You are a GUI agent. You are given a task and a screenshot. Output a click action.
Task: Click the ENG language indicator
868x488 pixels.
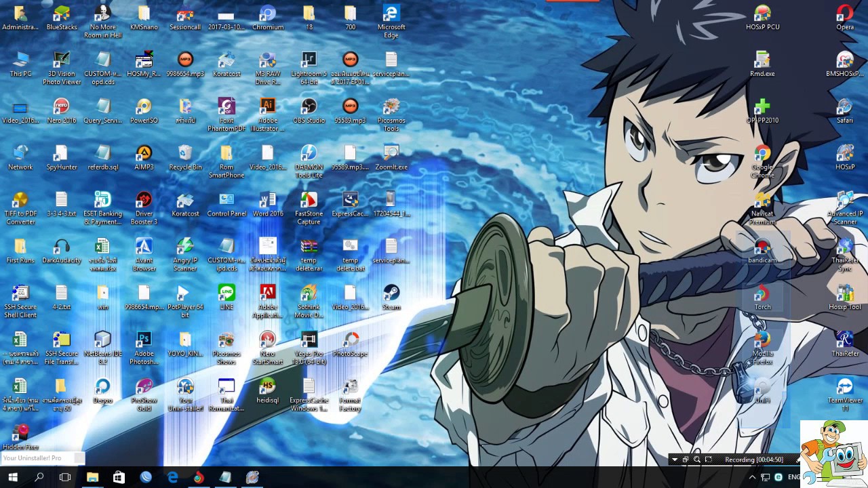[x=794, y=478]
